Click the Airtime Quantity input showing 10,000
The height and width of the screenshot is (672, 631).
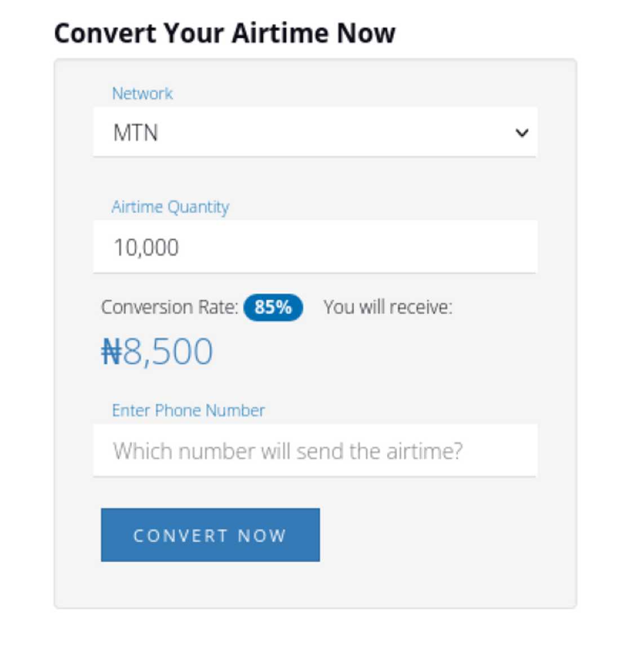tap(315, 246)
